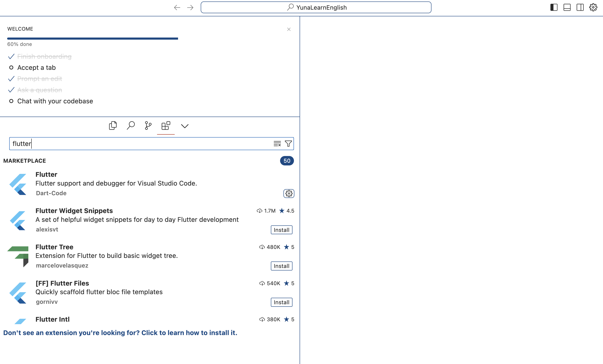Toggle the primary left sidebar layout icon
Image resolution: width=603 pixels, height=364 pixels.
(554, 7)
